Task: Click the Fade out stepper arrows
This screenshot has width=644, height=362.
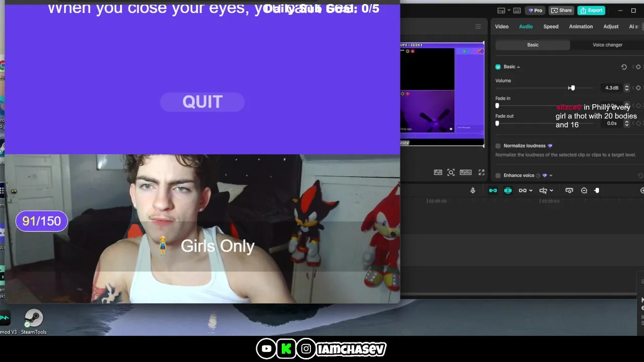Action: [x=626, y=123]
